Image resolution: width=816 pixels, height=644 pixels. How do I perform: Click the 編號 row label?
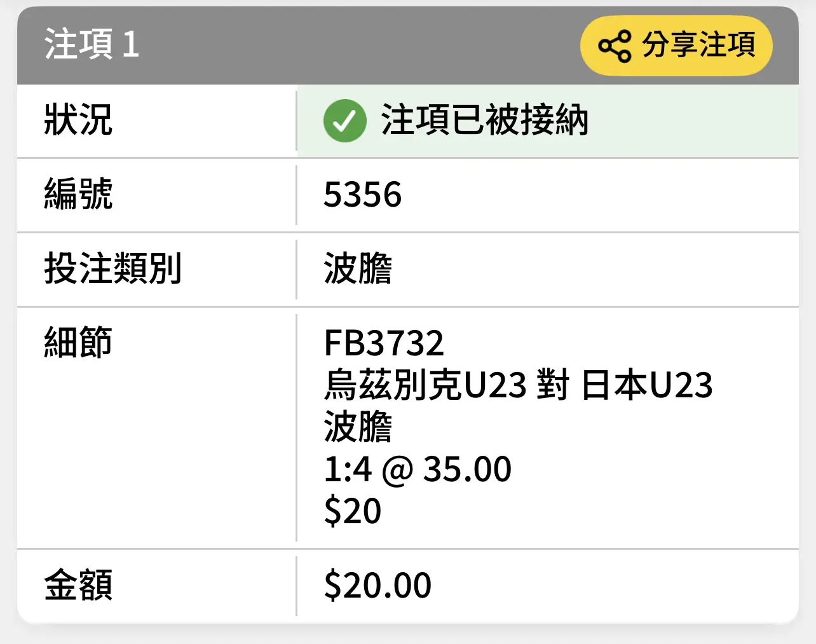coord(78,195)
